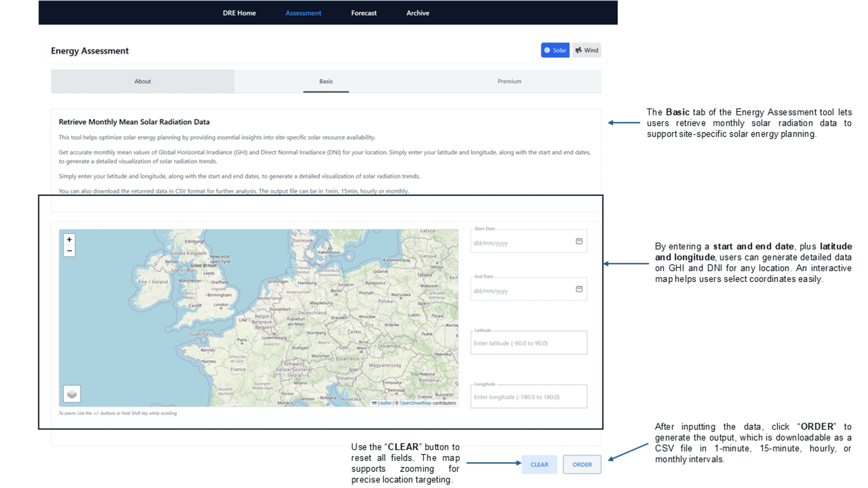
Task: Open the Leaflet attribution link
Action: coord(384,403)
